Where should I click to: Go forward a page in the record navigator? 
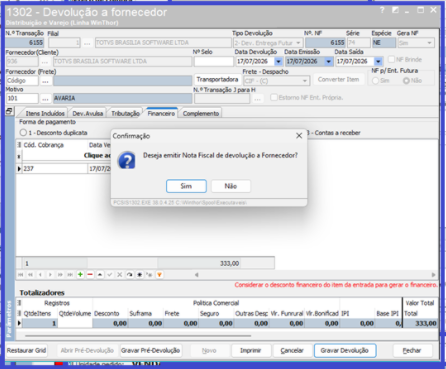[60, 275]
